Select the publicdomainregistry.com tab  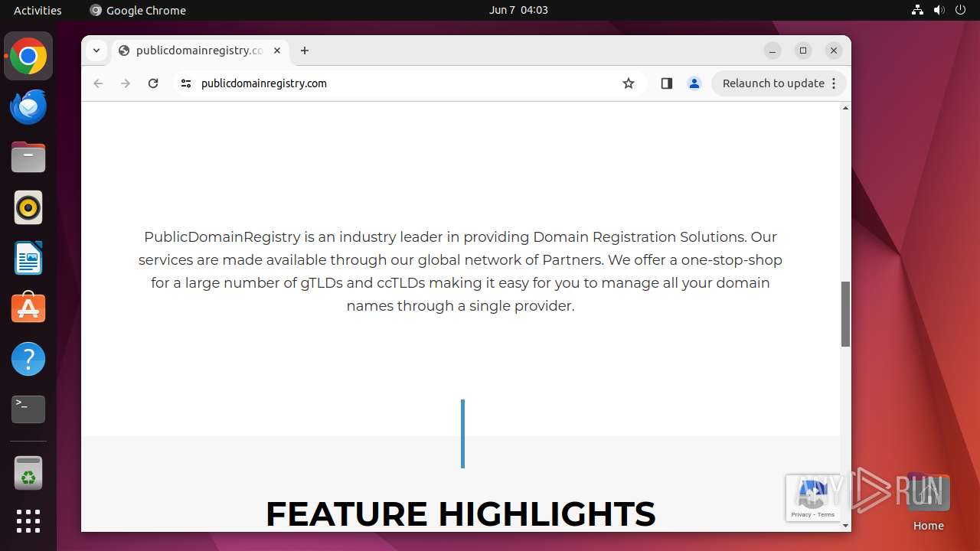(199, 51)
